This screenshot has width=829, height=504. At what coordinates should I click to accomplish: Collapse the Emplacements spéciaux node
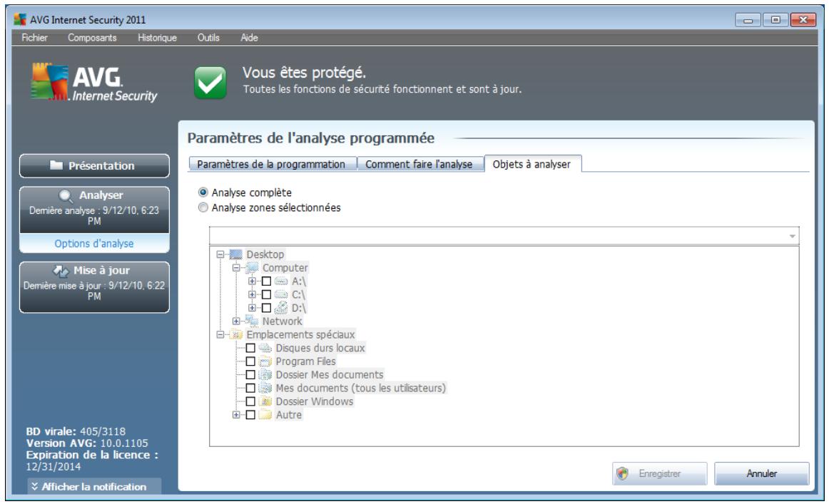[x=220, y=335]
